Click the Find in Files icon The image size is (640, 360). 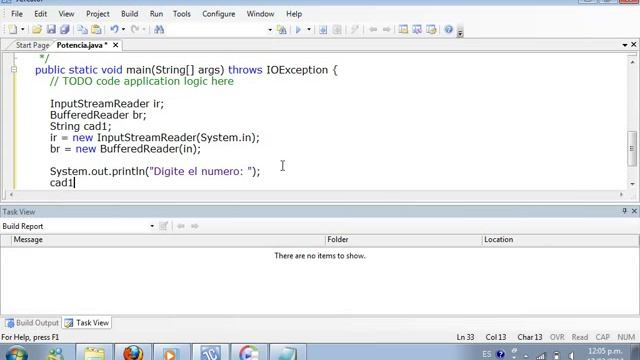coord(282,29)
